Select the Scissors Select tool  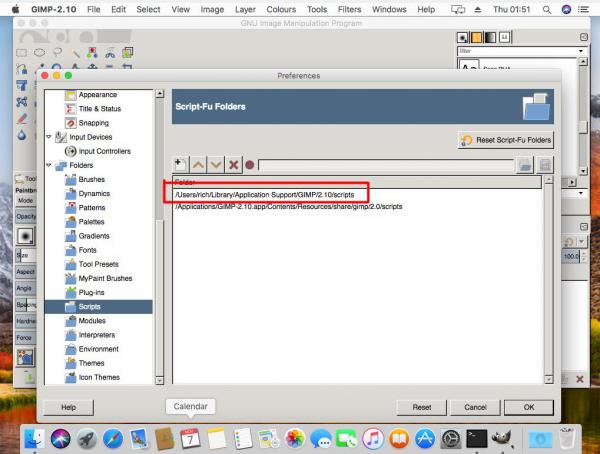tap(110, 53)
